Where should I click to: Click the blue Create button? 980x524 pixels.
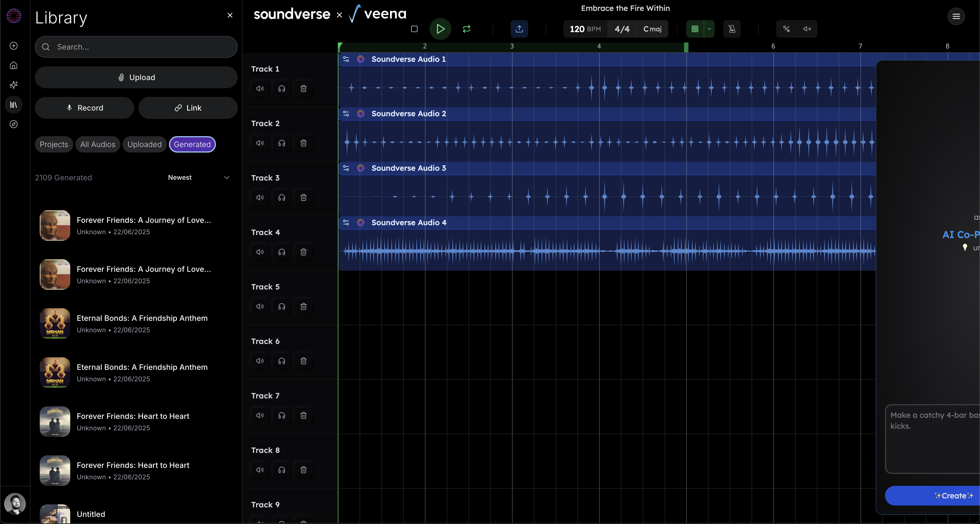coord(932,495)
